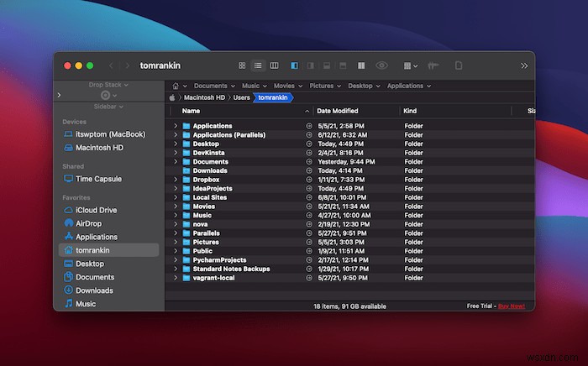Viewport: 588px width, 366px height.
Task: Select the vagrant-local folder row
Action: tap(213, 277)
